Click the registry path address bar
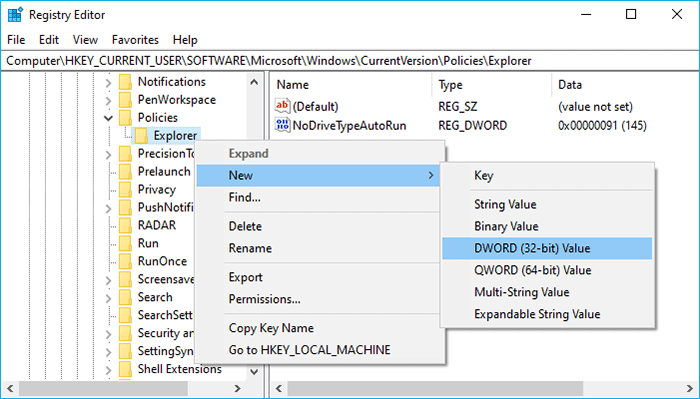The width and height of the screenshot is (700, 399). pyautogui.click(x=350, y=61)
